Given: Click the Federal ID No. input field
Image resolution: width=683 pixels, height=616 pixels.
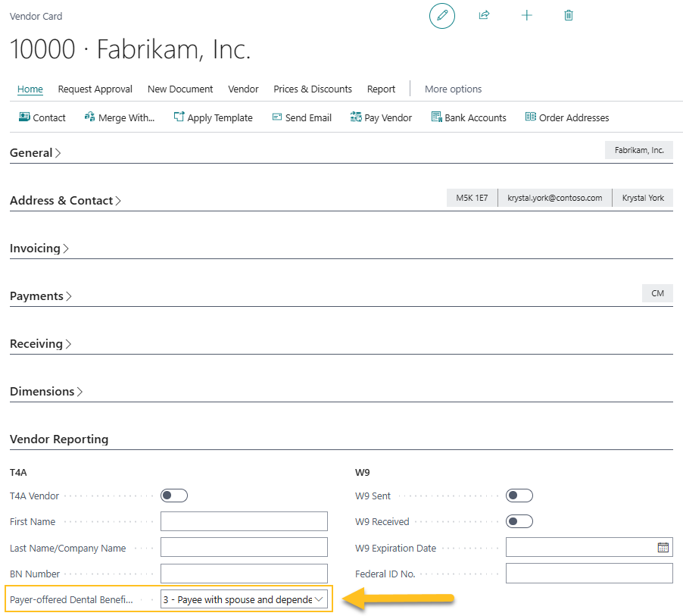Looking at the screenshot, I should click(x=588, y=574).
